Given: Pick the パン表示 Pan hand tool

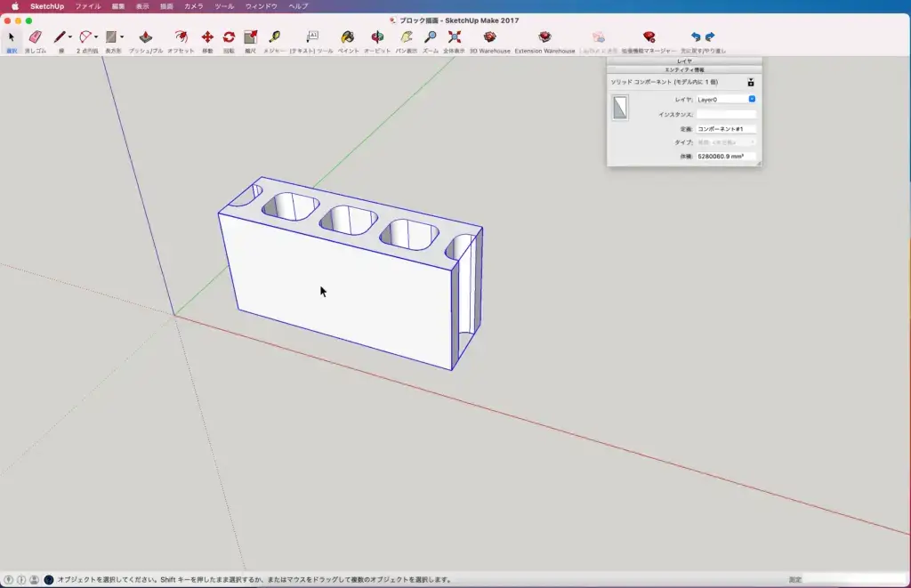Looking at the screenshot, I should (407, 37).
